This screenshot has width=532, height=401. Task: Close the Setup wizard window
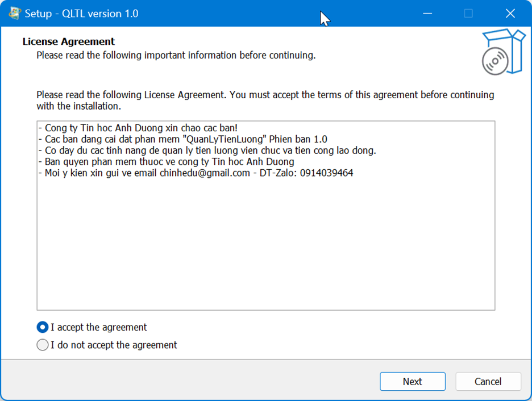[x=510, y=13]
